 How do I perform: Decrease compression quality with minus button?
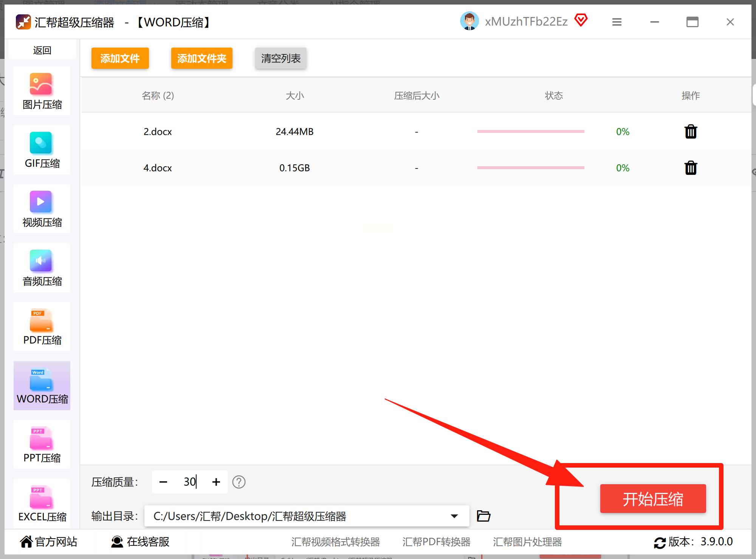point(163,482)
